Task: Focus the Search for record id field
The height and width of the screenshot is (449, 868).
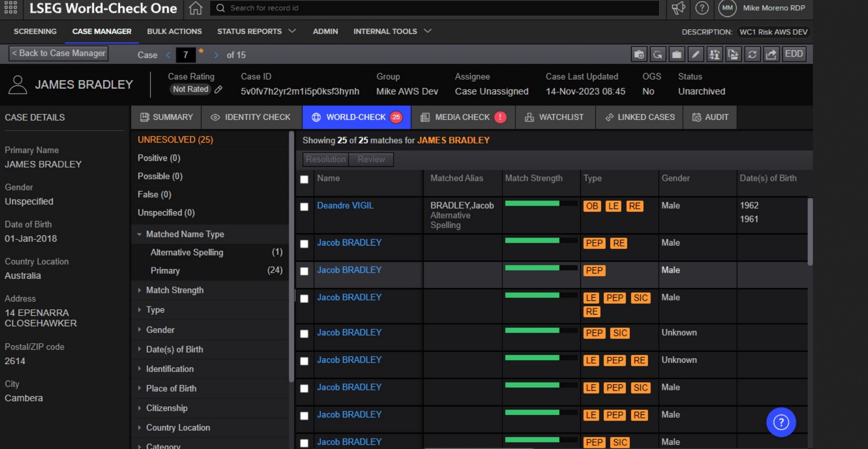Action: point(434,8)
